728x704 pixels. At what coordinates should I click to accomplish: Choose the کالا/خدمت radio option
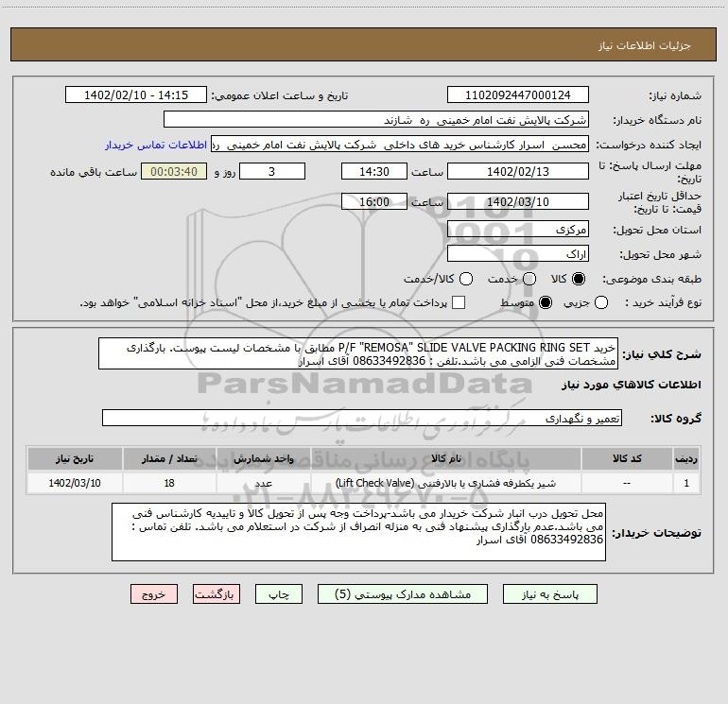coord(466,279)
